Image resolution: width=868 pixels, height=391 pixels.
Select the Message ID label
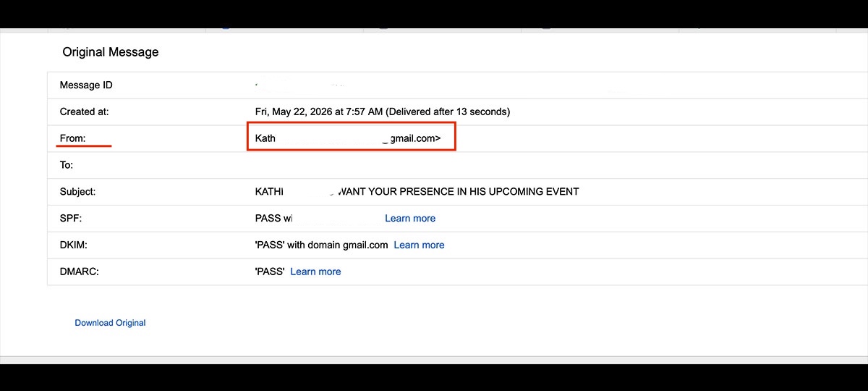86,85
